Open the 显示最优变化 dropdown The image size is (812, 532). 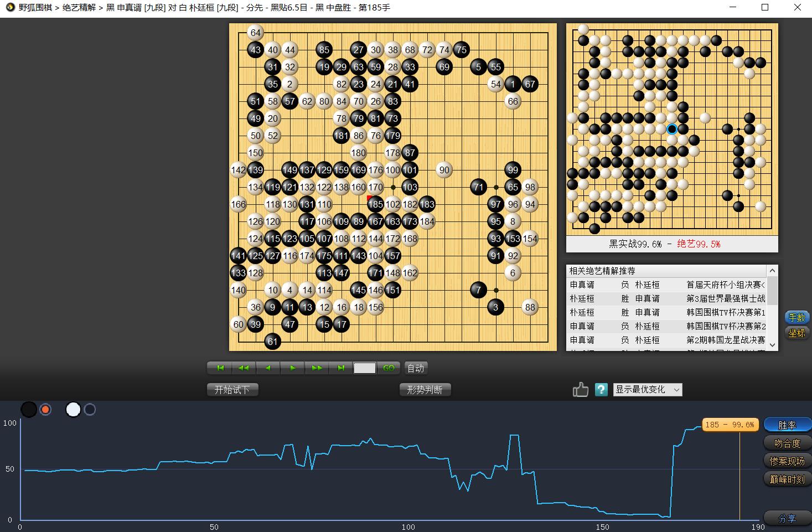[x=648, y=390]
